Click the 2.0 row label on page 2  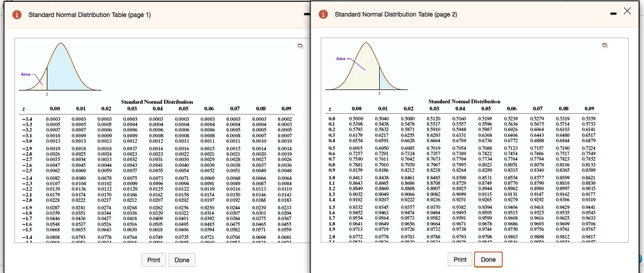click(332, 237)
